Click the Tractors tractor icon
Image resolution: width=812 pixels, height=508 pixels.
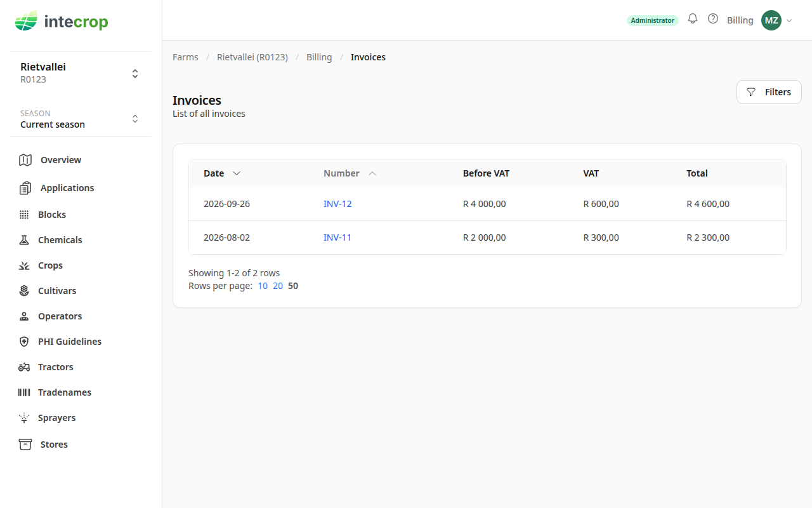[x=24, y=367]
